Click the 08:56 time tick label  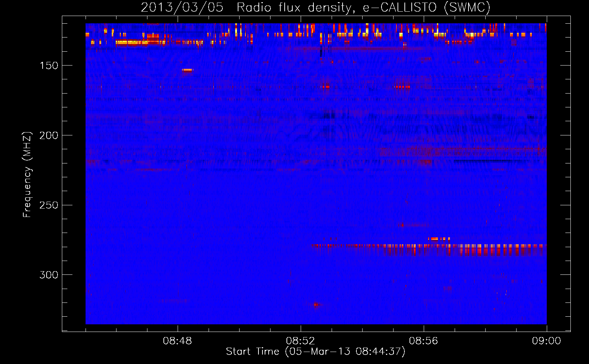[x=423, y=341]
